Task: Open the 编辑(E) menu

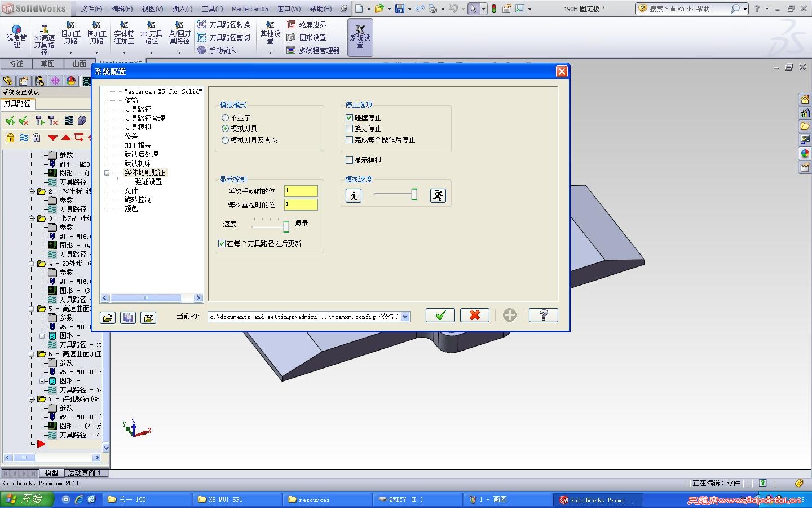Action: tap(122, 9)
